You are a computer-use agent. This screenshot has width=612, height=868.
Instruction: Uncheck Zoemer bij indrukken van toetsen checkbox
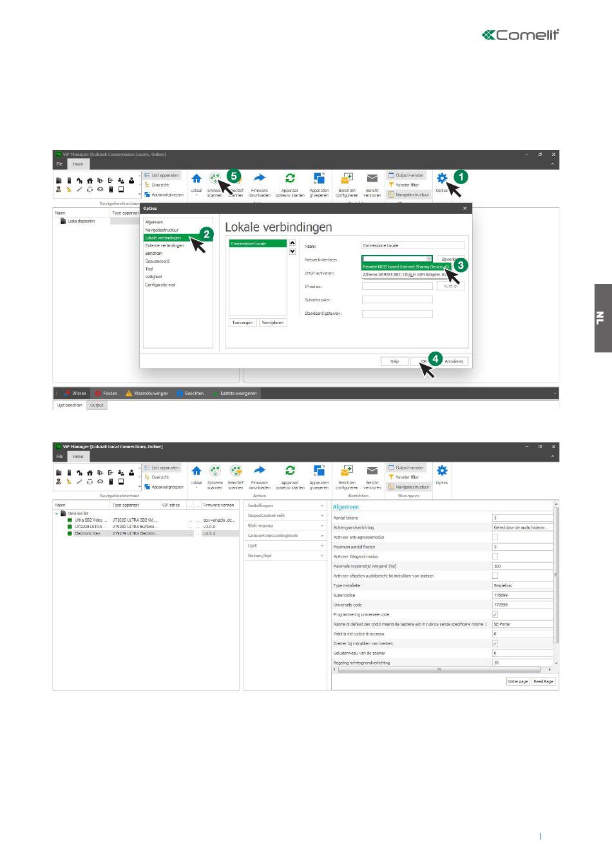495,643
